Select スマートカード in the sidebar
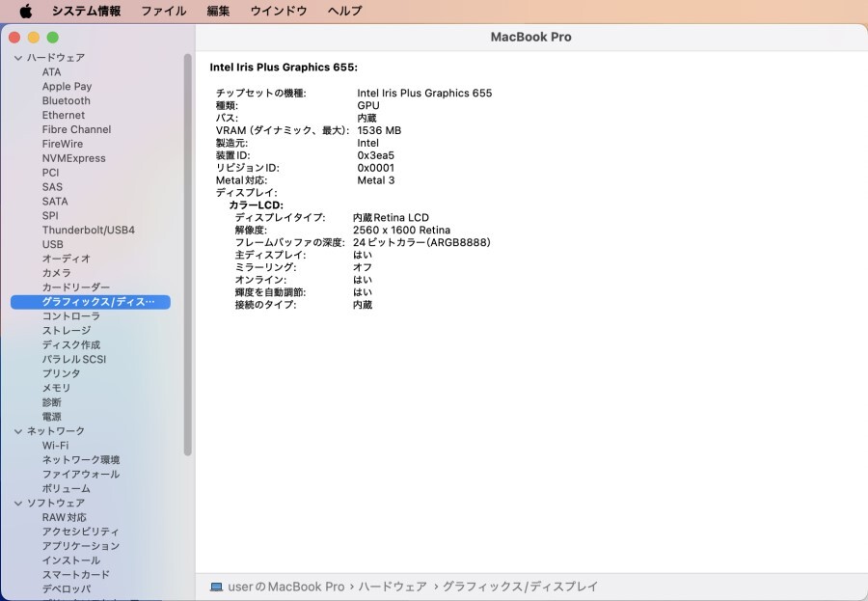This screenshot has width=868, height=601. tap(76, 575)
